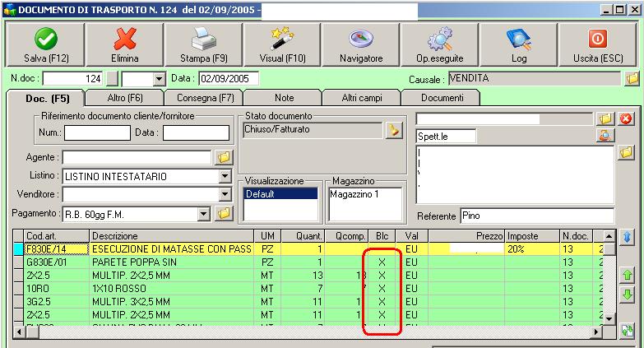644x348 pixels.
Task: Select the 3G2.5 article code cell
Action: [x=56, y=302]
